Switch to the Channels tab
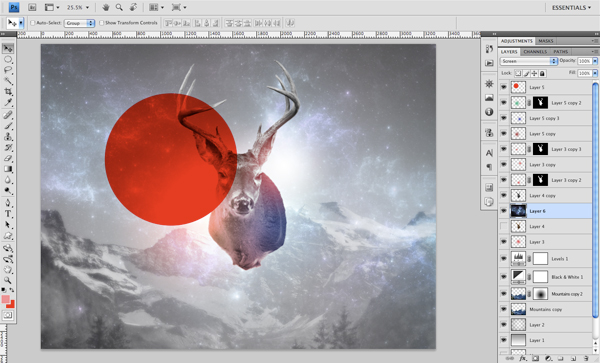 click(x=535, y=52)
